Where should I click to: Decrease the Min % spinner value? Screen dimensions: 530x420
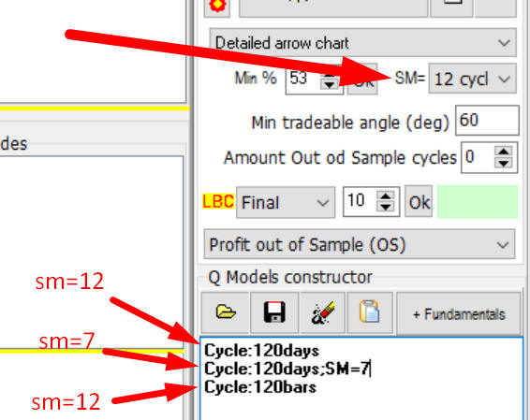[x=330, y=84]
